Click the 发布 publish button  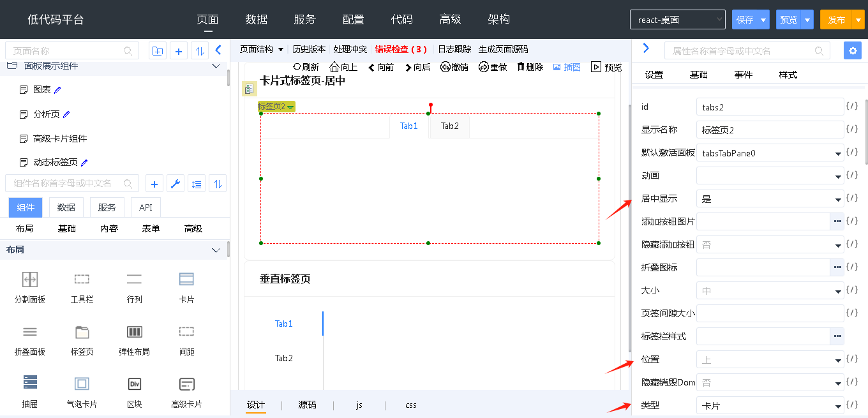point(837,20)
